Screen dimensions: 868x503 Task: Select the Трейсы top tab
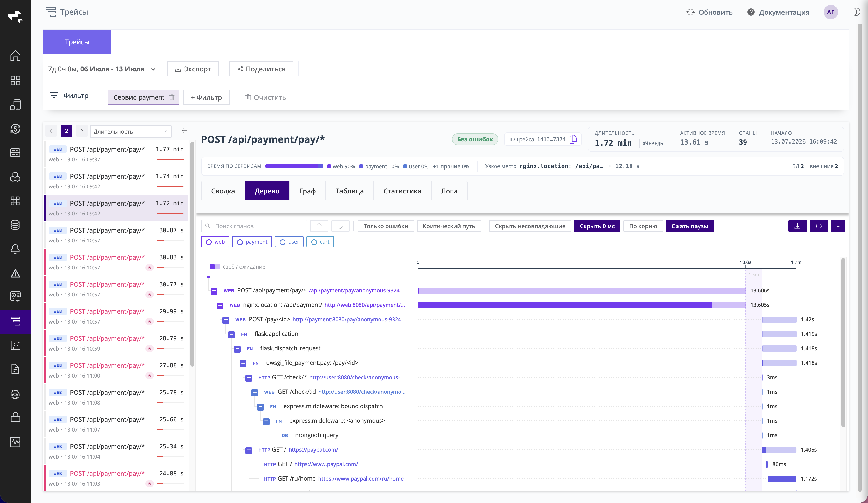tap(77, 42)
